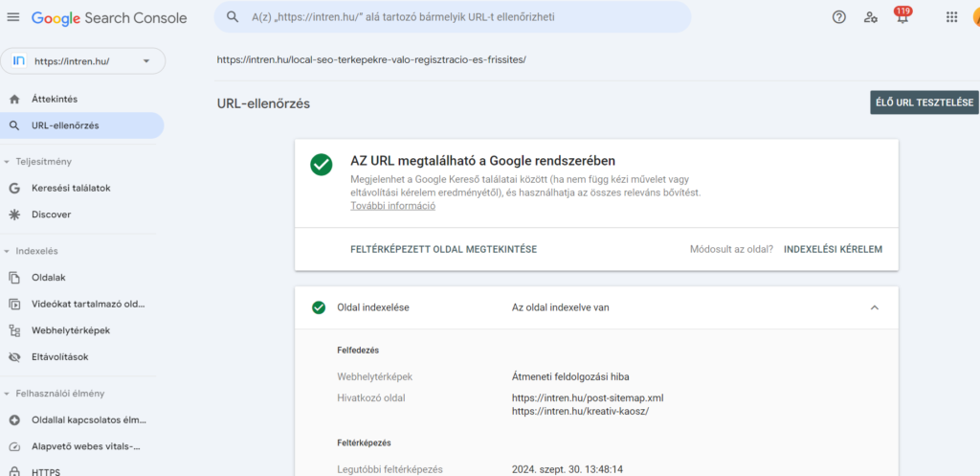Viewport: 980px width, 476px height.
Task: Click the core web vitals gauge icon
Action: click(x=14, y=447)
